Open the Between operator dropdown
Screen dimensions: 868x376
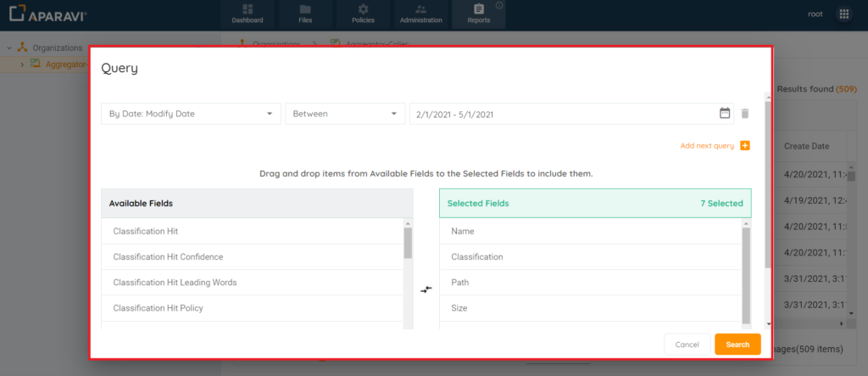(x=345, y=114)
